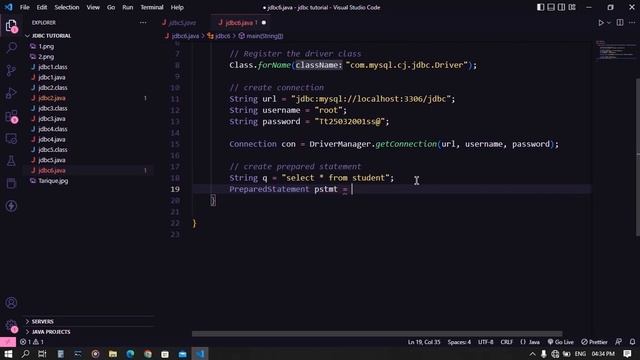The image size is (640, 360).
Task: Click Go Live in the status bar
Action: [561, 342]
